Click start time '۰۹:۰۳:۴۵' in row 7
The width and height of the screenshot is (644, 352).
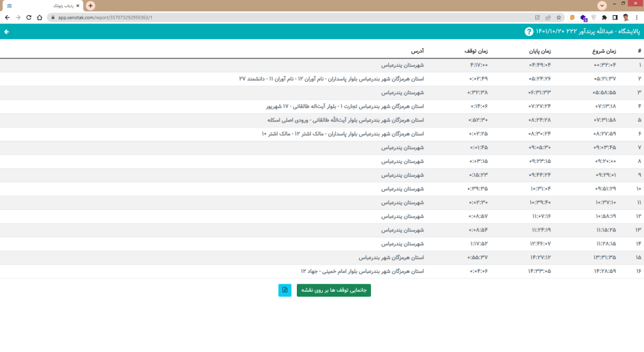coord(605,147)
